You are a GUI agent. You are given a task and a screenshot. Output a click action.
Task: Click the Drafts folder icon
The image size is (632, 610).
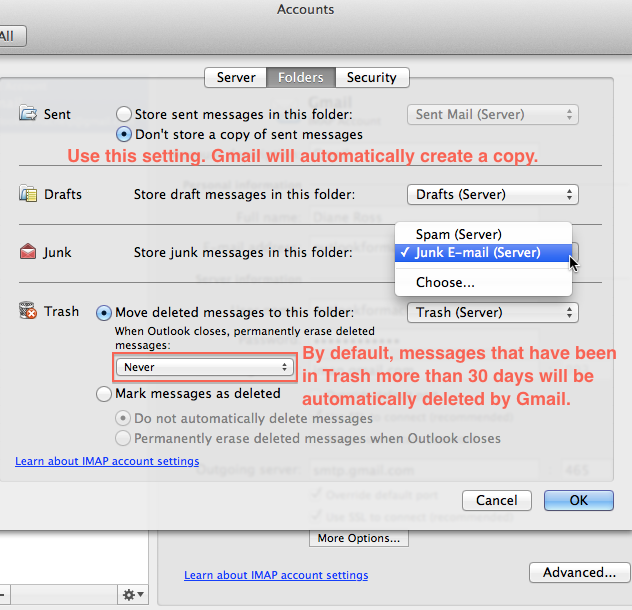click(x=28, y=194)
